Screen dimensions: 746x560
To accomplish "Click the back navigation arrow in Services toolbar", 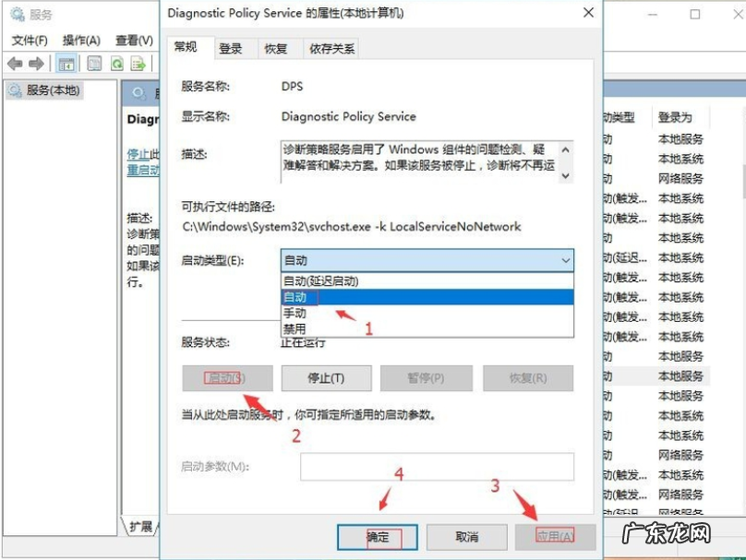I will tap(16, 63).
